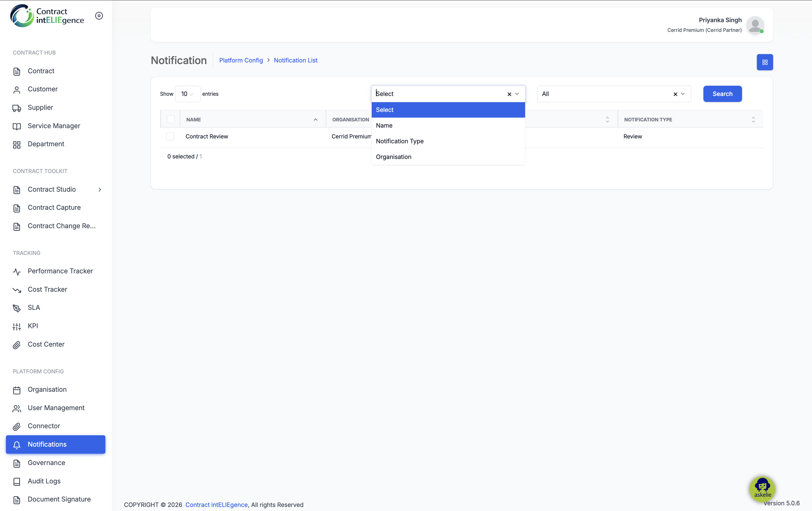Click the Cerrid Premium organisation cell

(x=351, y=136)
